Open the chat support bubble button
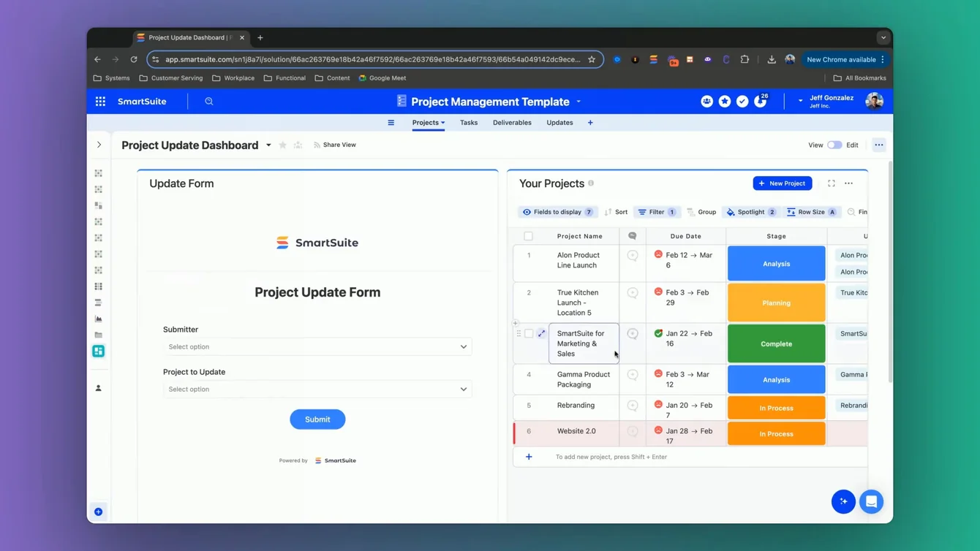 [x=871, y=501]
